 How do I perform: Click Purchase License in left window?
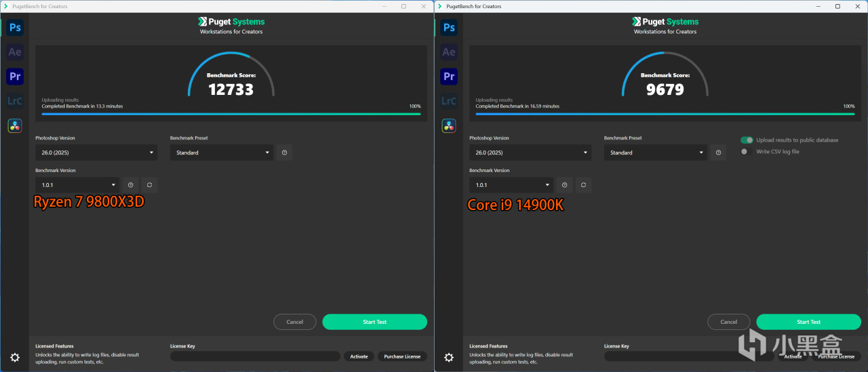[x=402, y=356]
